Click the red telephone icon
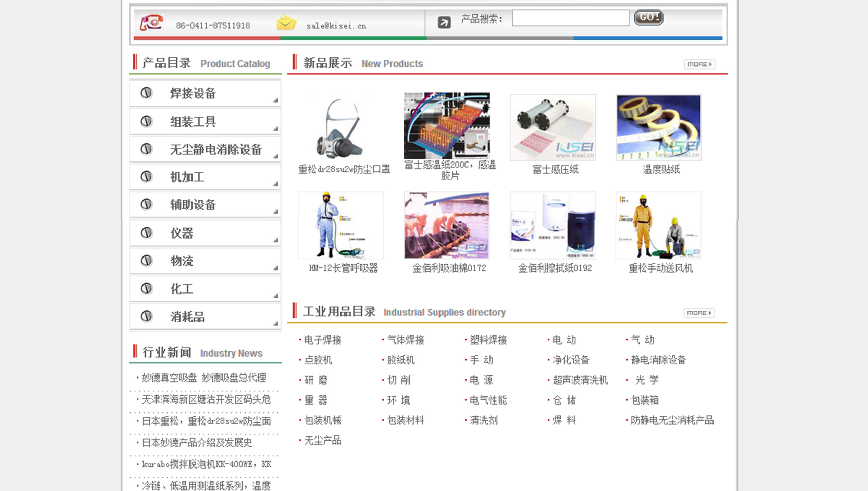This screenshot has width=868, height=491. (x=151, y=23)
